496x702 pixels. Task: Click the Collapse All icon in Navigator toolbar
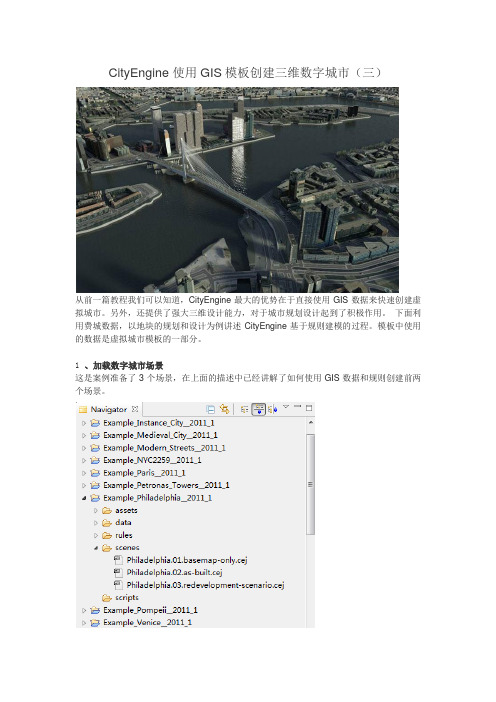click(x=210, y=409)
